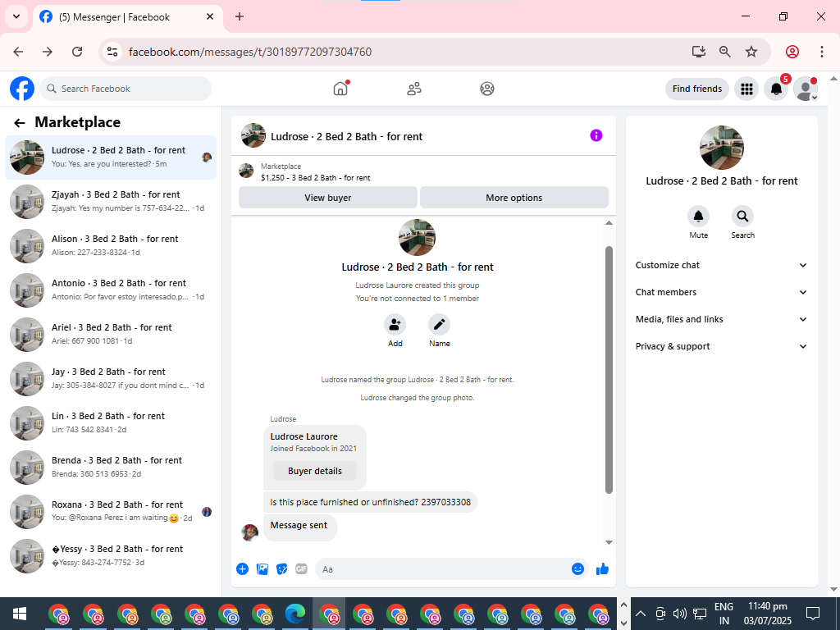Open more actions with the blue plus
This screenshot has width=840, height=630.
(242, 569)
